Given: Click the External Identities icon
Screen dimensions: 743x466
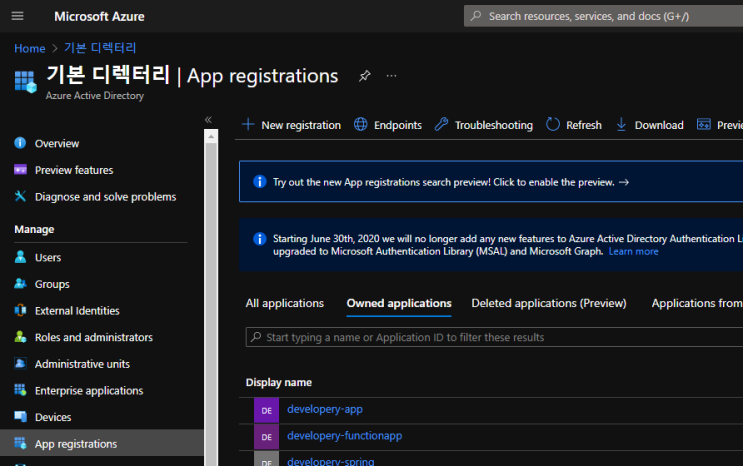Looking at the screenshot, I should click(20, 310).
